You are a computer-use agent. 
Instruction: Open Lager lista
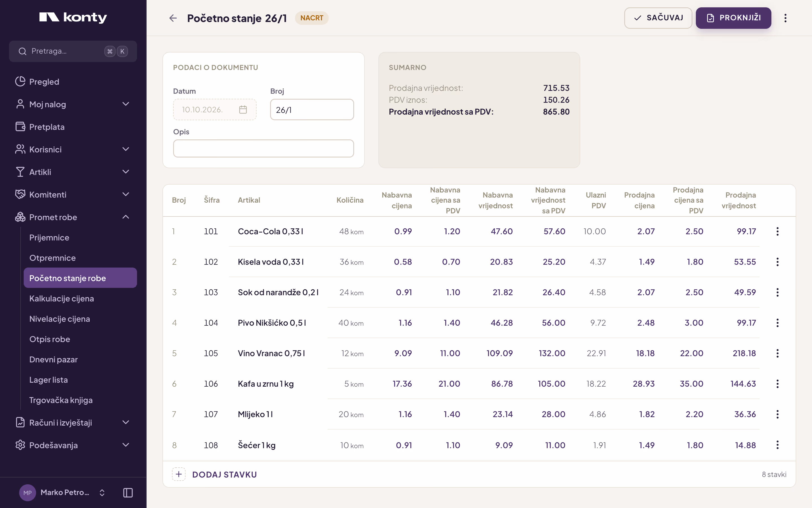(x=80, y=380)
